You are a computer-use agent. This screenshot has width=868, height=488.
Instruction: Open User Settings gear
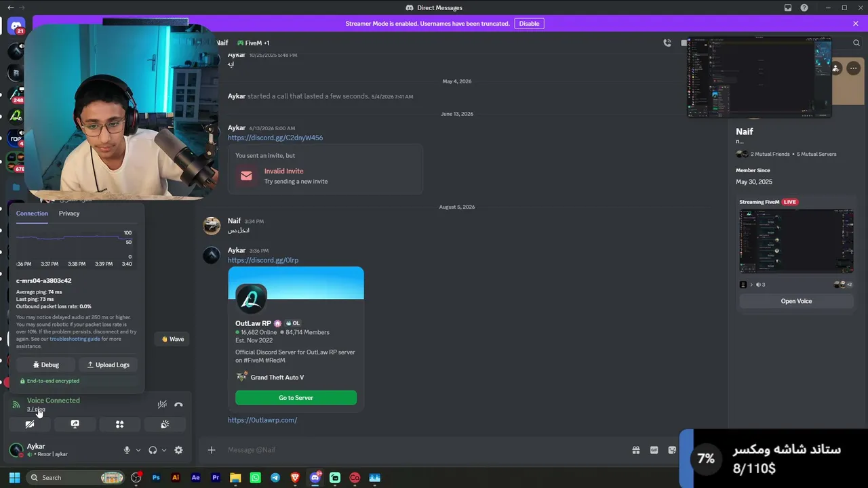(x=178, y=450)
